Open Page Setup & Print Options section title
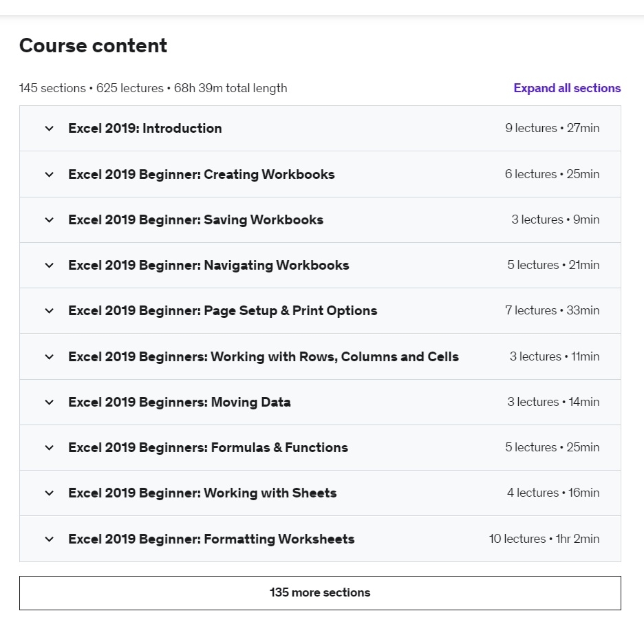 [223, 311]
